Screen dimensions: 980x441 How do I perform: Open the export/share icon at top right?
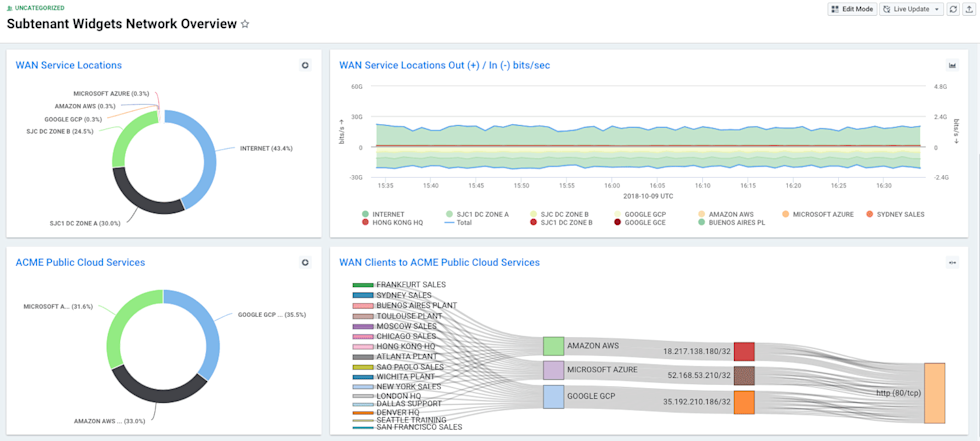point(970,9)
